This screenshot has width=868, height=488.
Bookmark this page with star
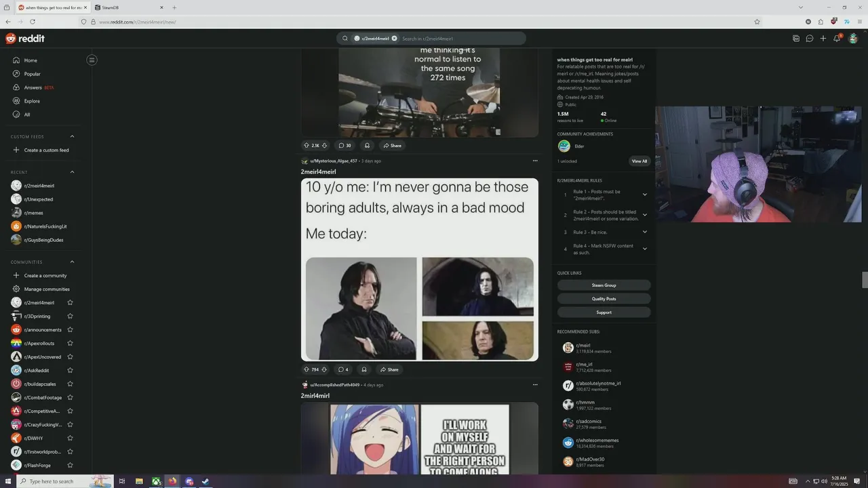click(757, 22)
